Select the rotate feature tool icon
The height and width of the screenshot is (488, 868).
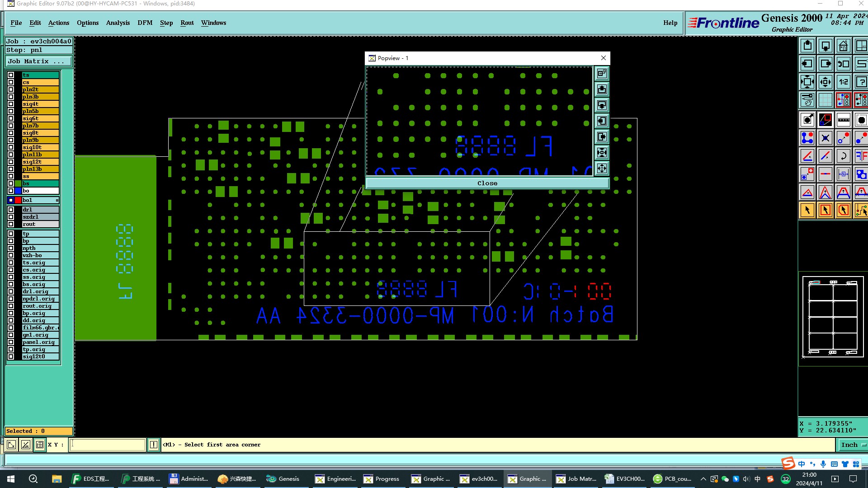tap(843, 156)
